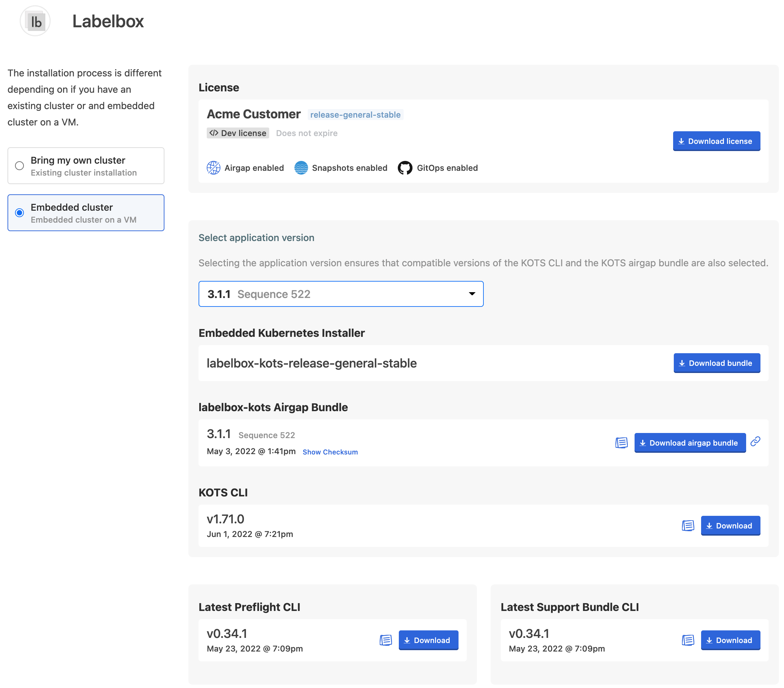This screenshot has width=784, height=688.
Task: Click the Labelbox logo icon
Action: 35,21
